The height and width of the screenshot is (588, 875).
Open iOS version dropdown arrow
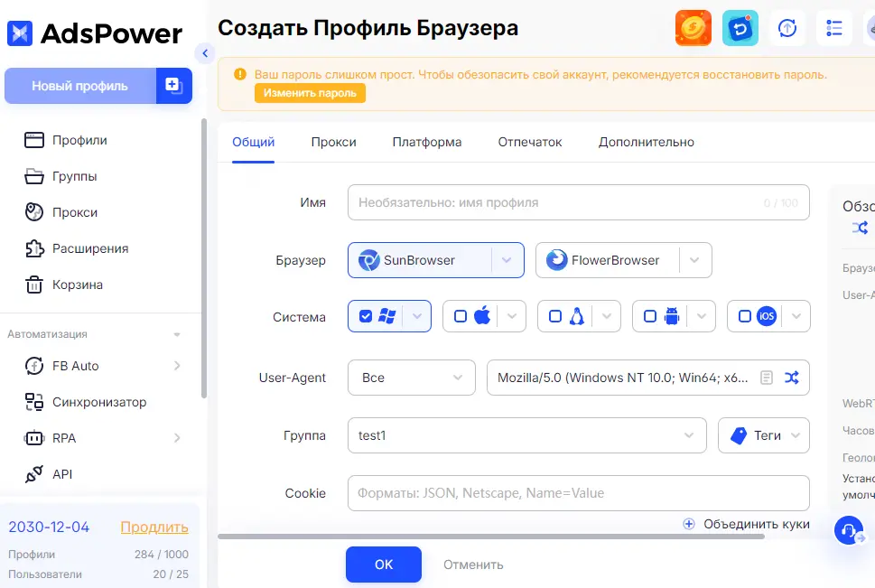796,317
